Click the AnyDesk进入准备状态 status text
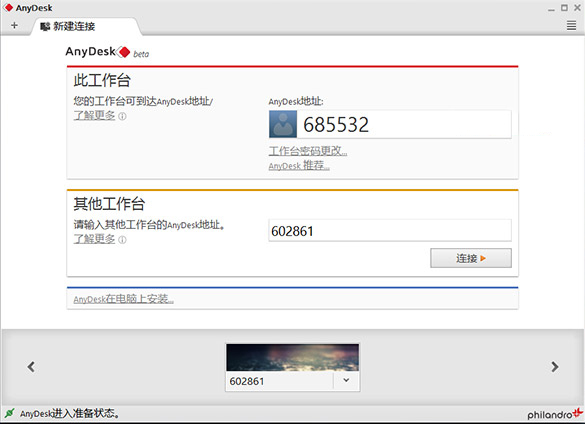This screenshot has width=585, height=424. (70, 414)
